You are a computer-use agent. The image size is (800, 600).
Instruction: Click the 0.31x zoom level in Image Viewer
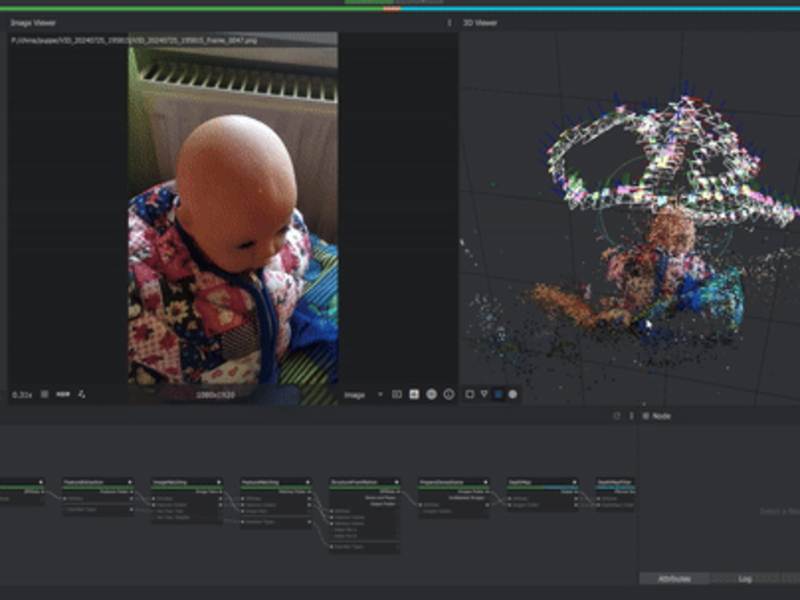22,395
